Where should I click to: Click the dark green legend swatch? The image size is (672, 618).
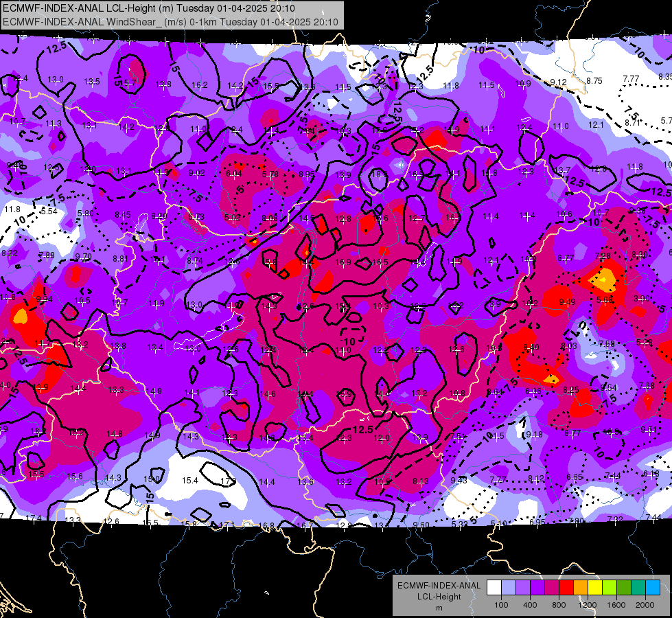tap(624, 588)
